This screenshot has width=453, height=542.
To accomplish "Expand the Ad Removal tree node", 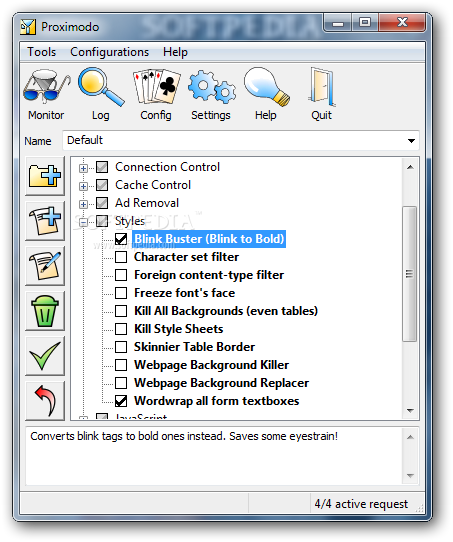I will click(83, 204).
